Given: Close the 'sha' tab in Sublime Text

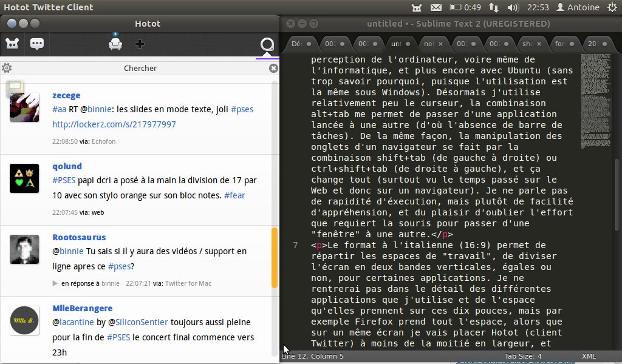Looking at the screenshot, I should (539, 44).
